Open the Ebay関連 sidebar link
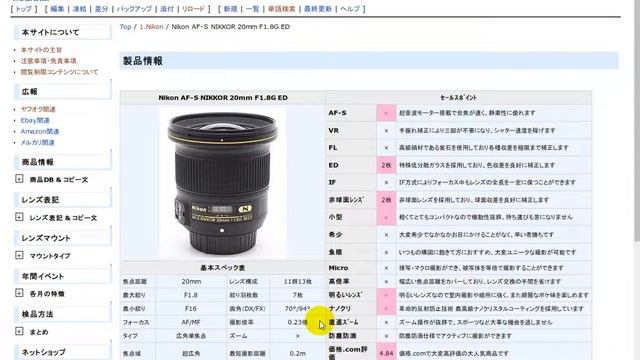The width and height of the screenshot is (640, 360). [35, 120]
